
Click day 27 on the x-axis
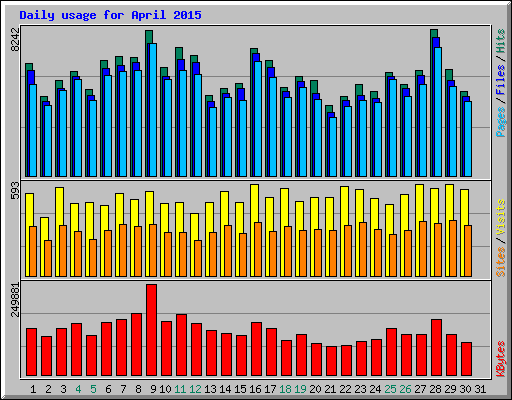tap(420, 389)
